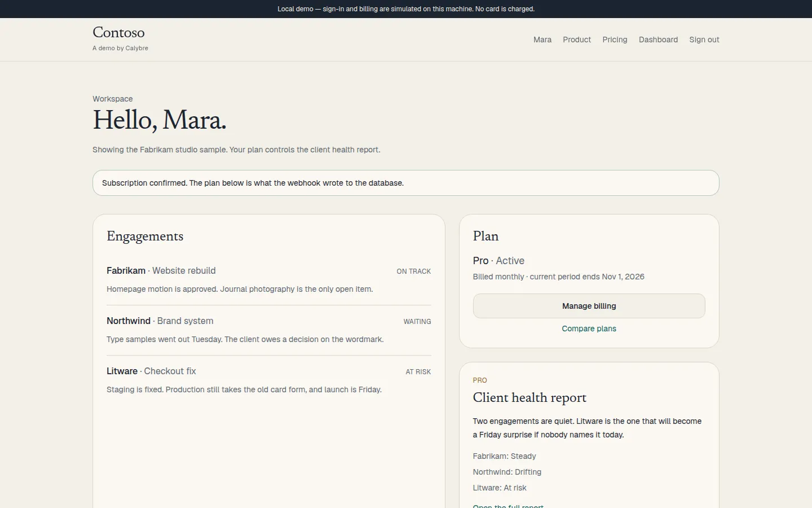The width and height of the screenshot is (812, 508).
Task: Select the Northwind engagement name
Action: [129, 321]
